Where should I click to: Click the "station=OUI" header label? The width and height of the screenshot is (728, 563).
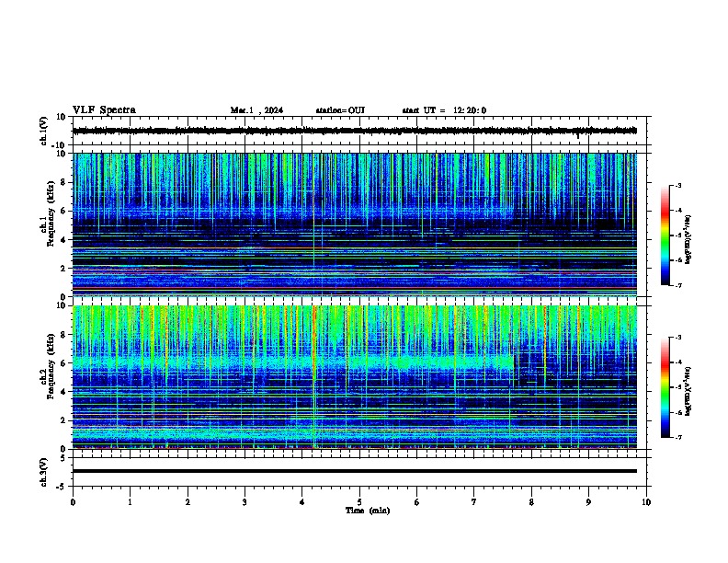[x=340, y=110]
